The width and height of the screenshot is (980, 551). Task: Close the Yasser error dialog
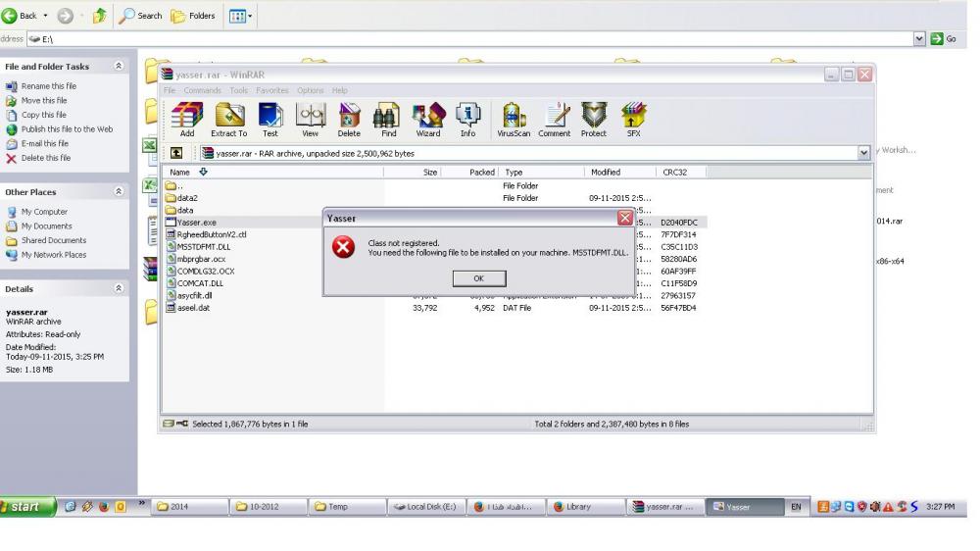624,218
